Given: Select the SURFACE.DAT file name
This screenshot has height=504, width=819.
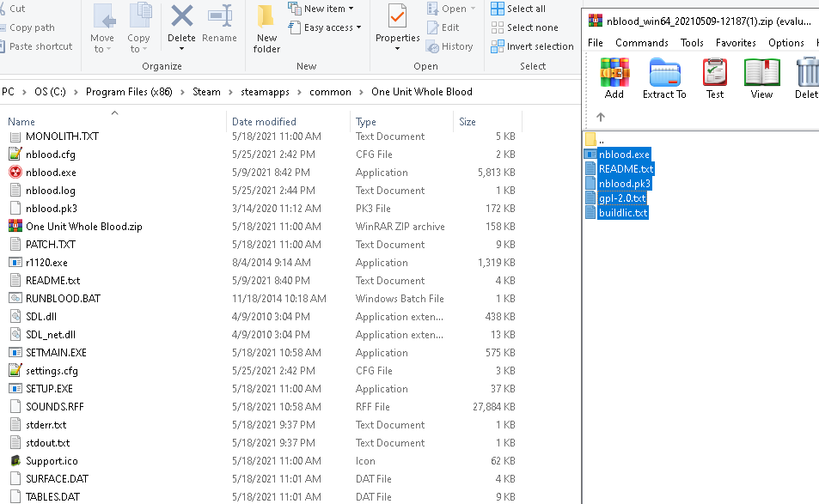Looking at the screenshot, I should point(57,478).
